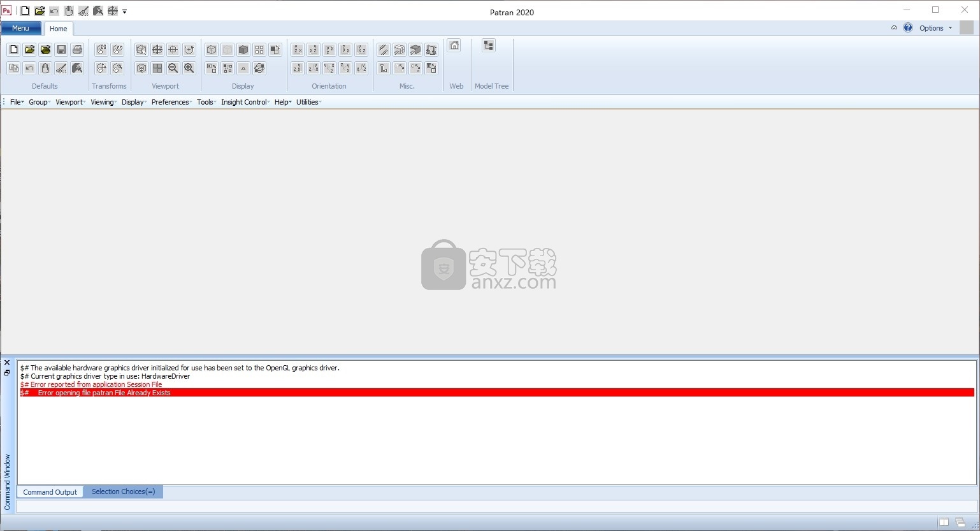Image resolution: width=980 pixels, height=531 pixels.
Task: Open the MSC home page Web icon
Action: pyautogui.click(x=454, y=45)
